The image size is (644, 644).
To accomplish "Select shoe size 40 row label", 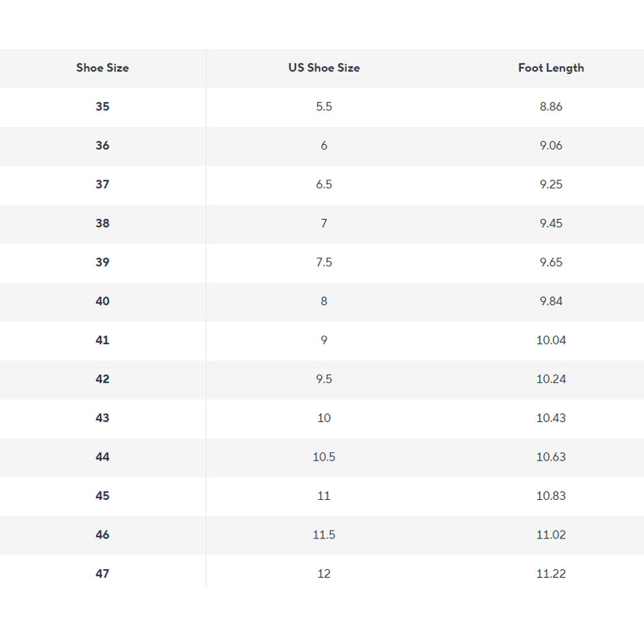I will 102,301.
